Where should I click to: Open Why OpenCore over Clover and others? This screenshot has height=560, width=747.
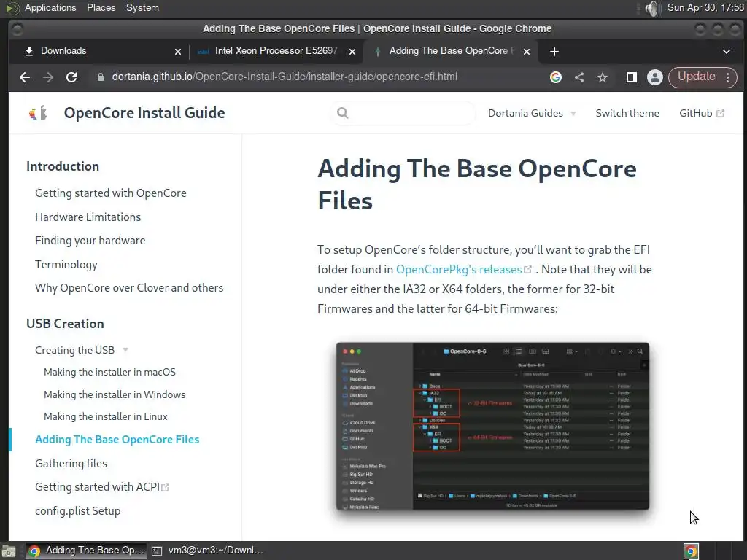pos(129,287)
